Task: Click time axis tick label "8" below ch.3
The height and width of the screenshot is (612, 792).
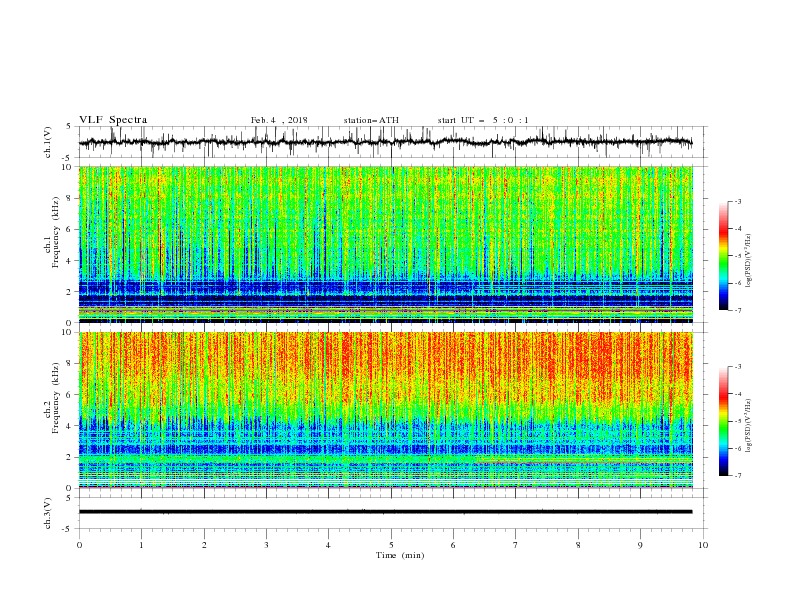Action: (x=578, y=545)
